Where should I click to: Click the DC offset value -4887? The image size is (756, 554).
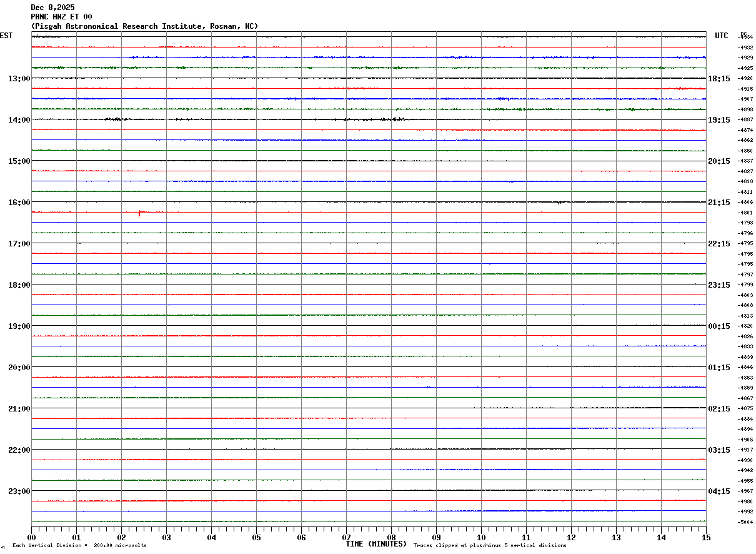pyautogui.click(x=745, y=119)
